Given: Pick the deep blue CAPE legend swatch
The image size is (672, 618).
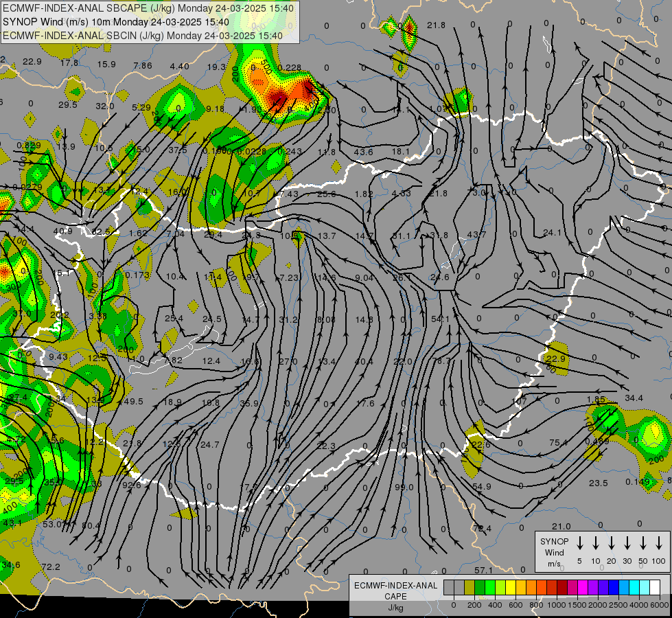Looking at the screenshot, I should coord(613,587).
